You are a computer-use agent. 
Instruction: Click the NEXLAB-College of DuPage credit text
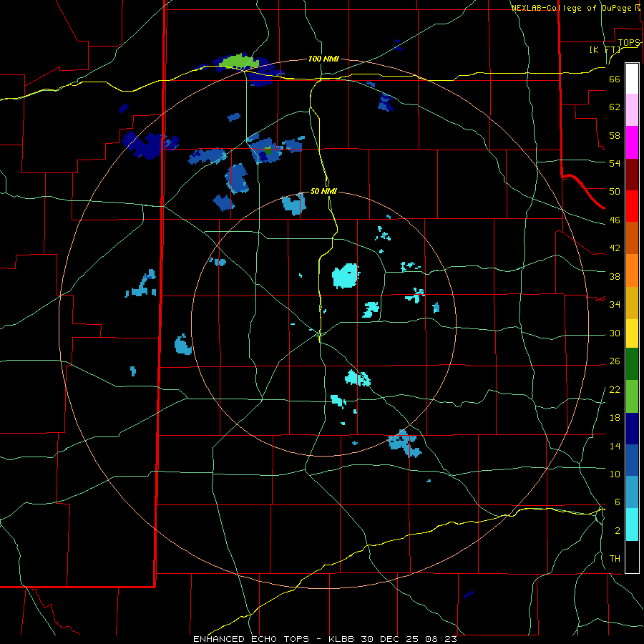click(x=575, y=8)
